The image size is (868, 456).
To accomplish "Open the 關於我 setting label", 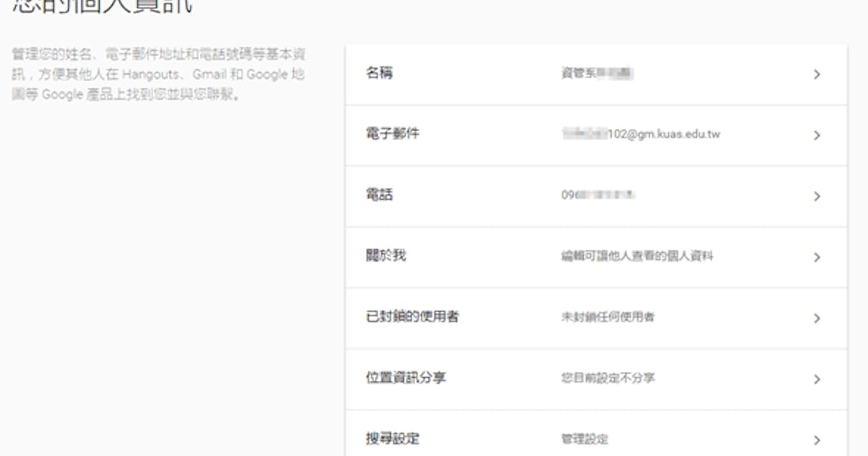I will (386, 256).
